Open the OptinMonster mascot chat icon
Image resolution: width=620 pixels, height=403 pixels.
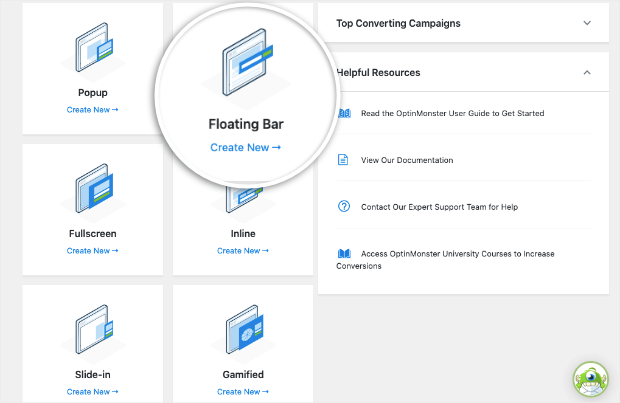591,379
